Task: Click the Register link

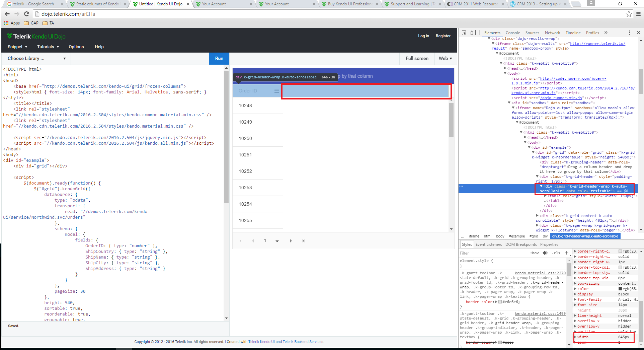Action: pos(443,36)
